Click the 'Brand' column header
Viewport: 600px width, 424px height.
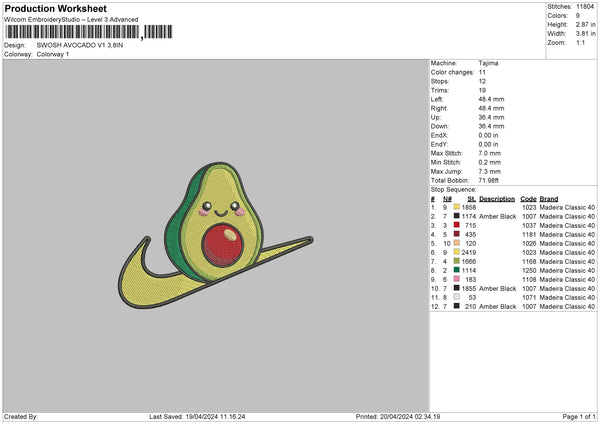[549, 199]
